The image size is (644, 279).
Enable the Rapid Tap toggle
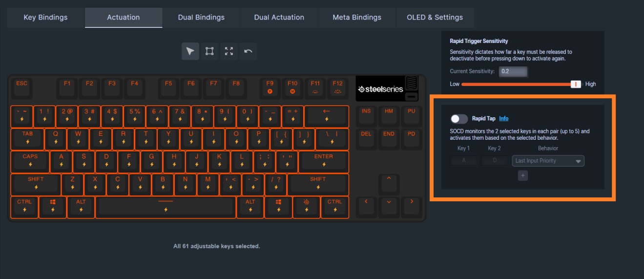point(459,119)
